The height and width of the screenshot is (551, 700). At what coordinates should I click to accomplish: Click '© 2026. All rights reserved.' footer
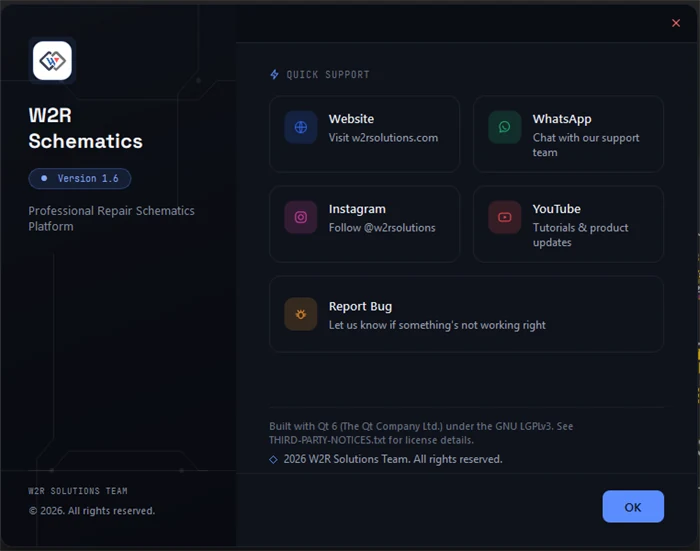pyautogui.click(x=92, y=511)
